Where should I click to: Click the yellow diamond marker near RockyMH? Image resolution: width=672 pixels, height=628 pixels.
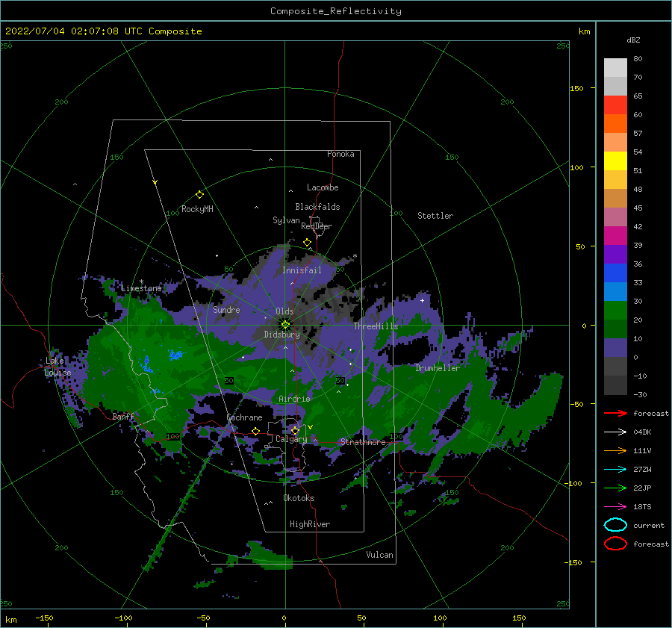pyautogui.click(x=199, y=195)
